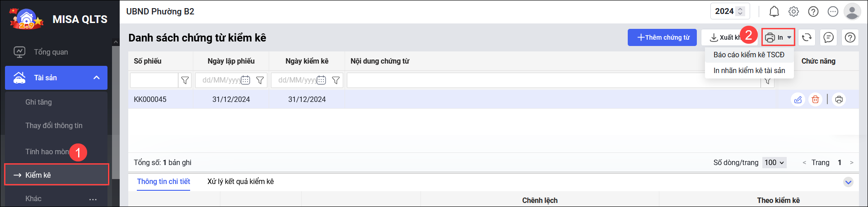The height and width of the screenshot is (207, 868).
Task: Open the In print dropdown
Action: click(x=778, y=37)
